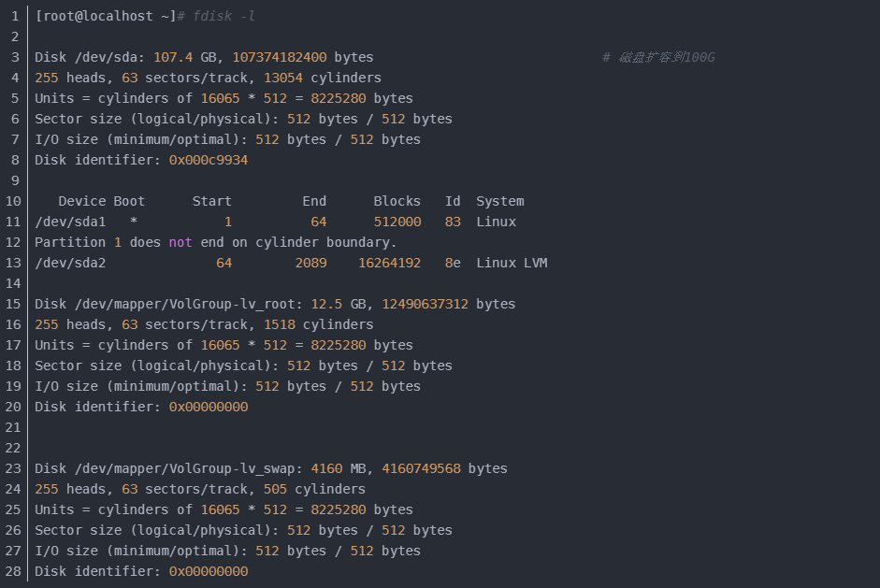880x588 pixels.
Task: Click line number 15 in the gutter
Action: [x=13, y=304]
